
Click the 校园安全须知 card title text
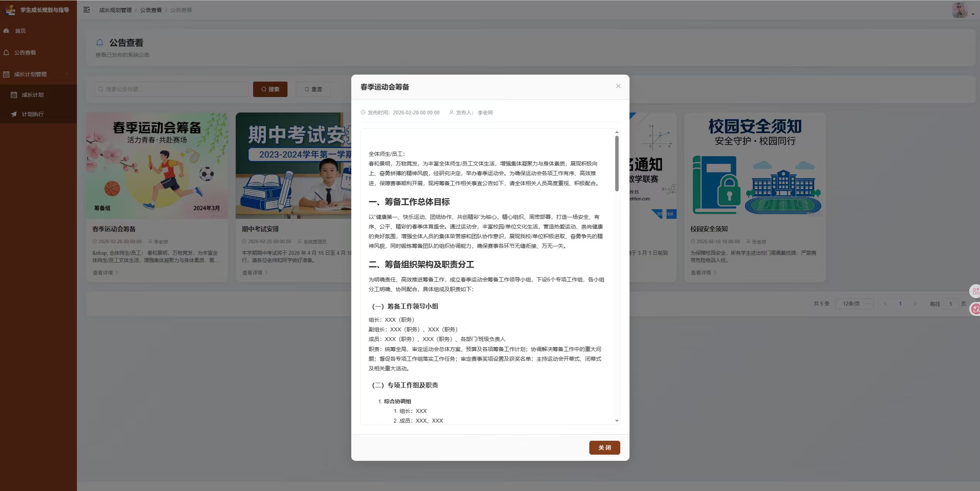[x=709, y=229]
